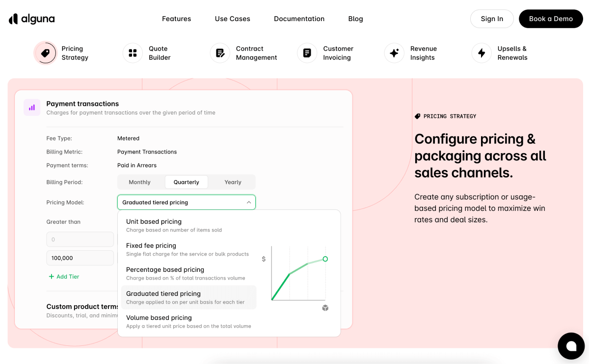Click the 100,000 tier input field

[x=80, y=258]
